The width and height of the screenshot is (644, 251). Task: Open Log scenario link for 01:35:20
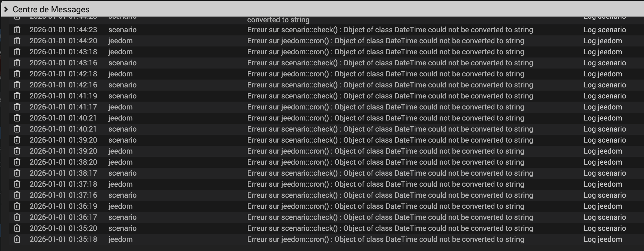[605, 228]
